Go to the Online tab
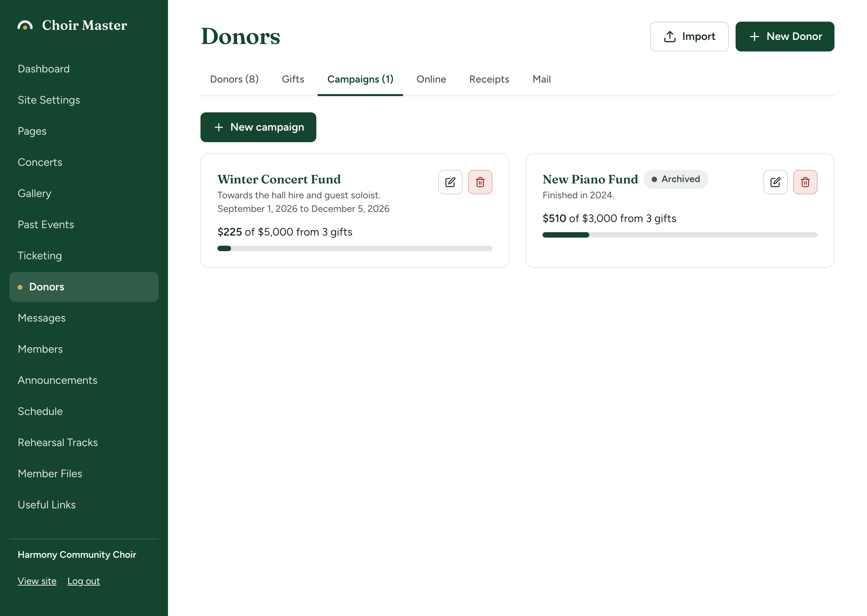Screen dimensions: 867x616 pyautogui.click(x=431, y=79)
